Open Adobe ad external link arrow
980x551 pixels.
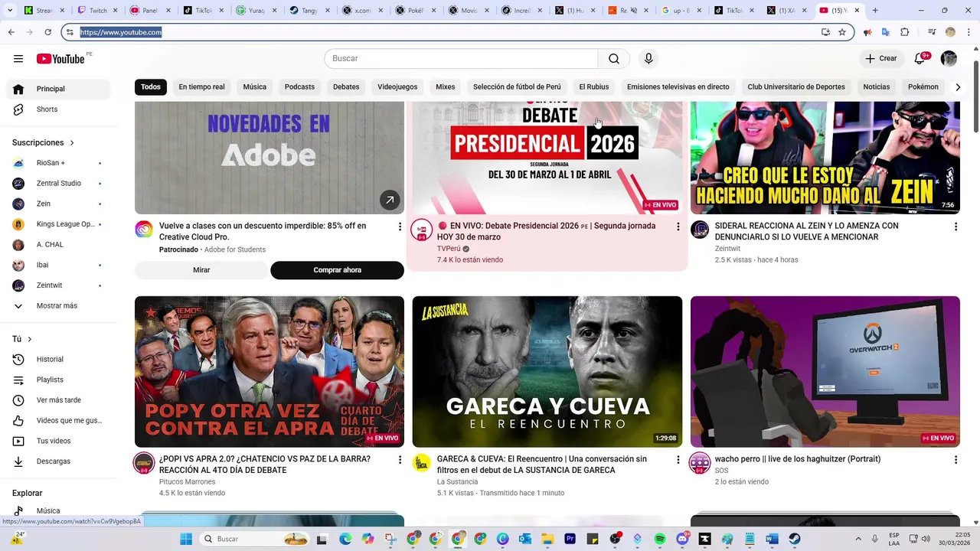click(x=390, y=200)
